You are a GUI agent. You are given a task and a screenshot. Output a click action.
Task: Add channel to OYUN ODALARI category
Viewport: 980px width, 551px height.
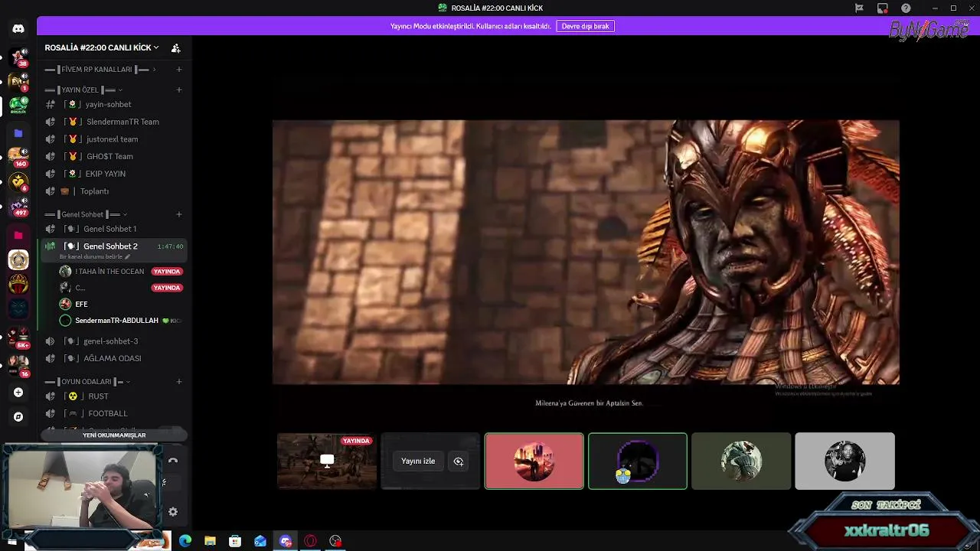[x=179, y=381]
